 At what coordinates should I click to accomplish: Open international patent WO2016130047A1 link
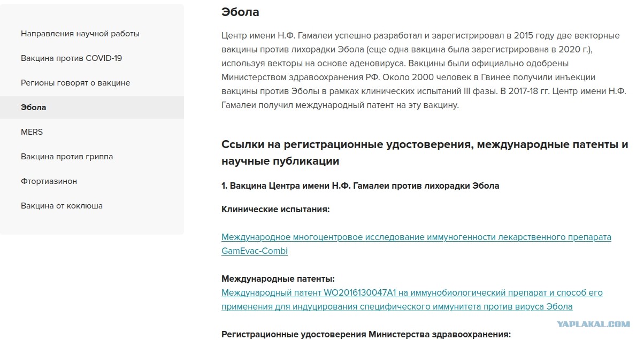411,293
